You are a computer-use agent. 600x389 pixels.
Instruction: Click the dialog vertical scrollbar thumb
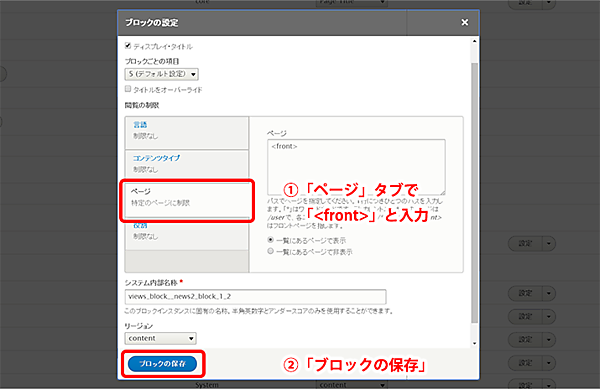tap(474, 193)
